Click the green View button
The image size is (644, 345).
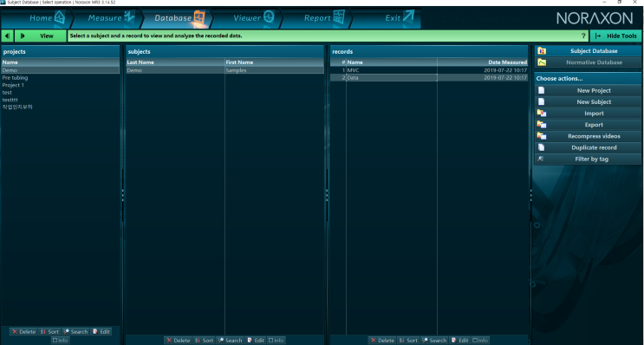pos(41,36)
